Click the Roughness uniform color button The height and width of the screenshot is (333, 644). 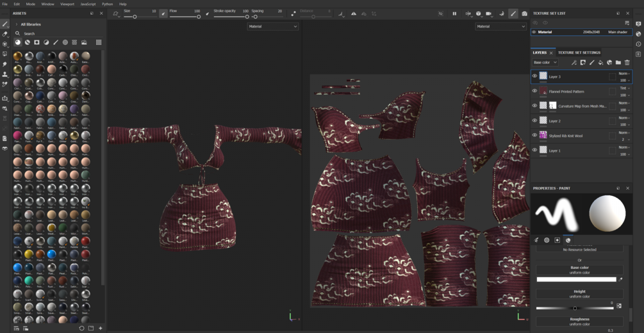(579, 321)
